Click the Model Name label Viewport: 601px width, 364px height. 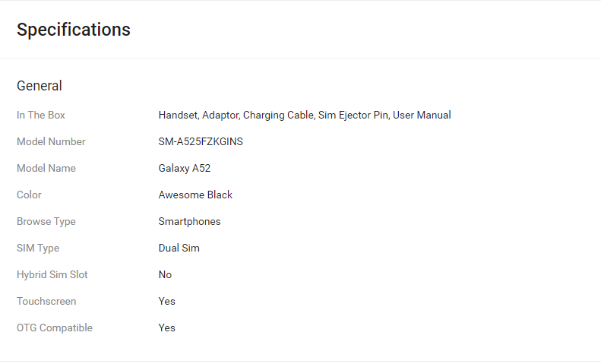point(46,168)
